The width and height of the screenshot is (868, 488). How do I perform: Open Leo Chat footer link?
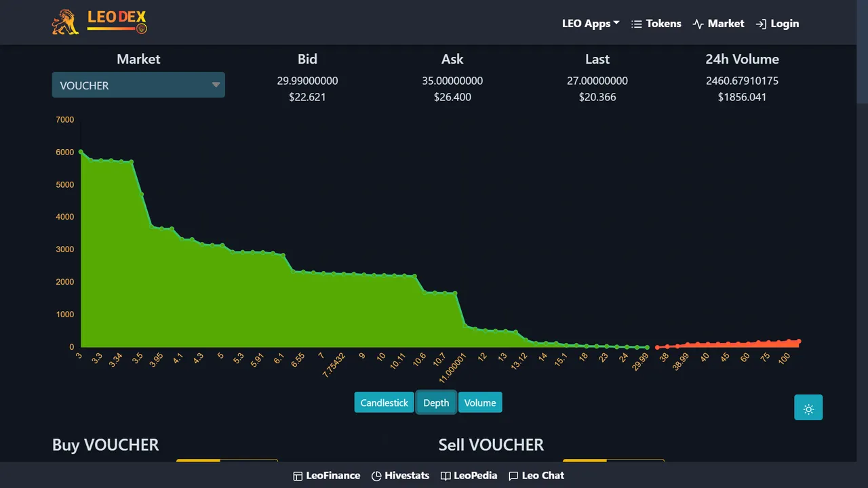pyautogui.click(x=536, y=476)
